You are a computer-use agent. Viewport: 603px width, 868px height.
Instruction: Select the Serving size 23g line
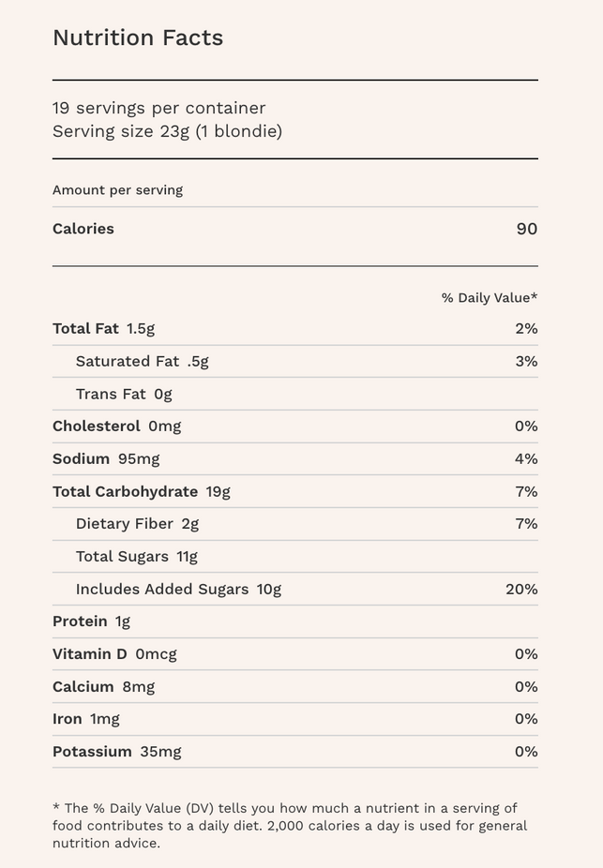click(167, 131)
